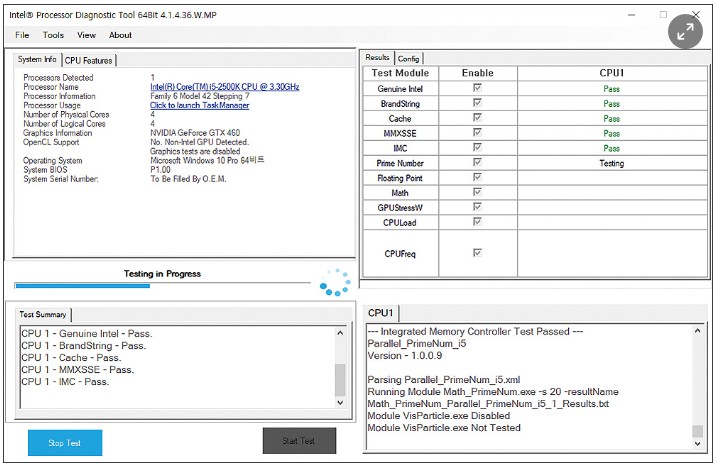Click the Pass result for Genuine Intel

pos(611,89)
